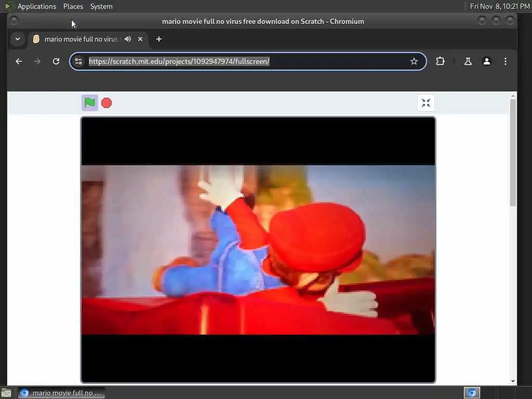Open the Chrome Labs flask icon

468,61
